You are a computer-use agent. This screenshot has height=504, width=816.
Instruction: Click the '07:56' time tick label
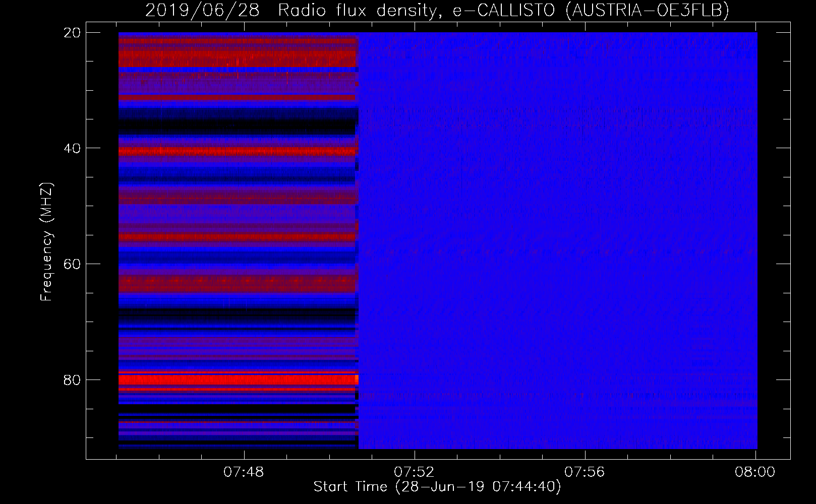pos(585,472)
